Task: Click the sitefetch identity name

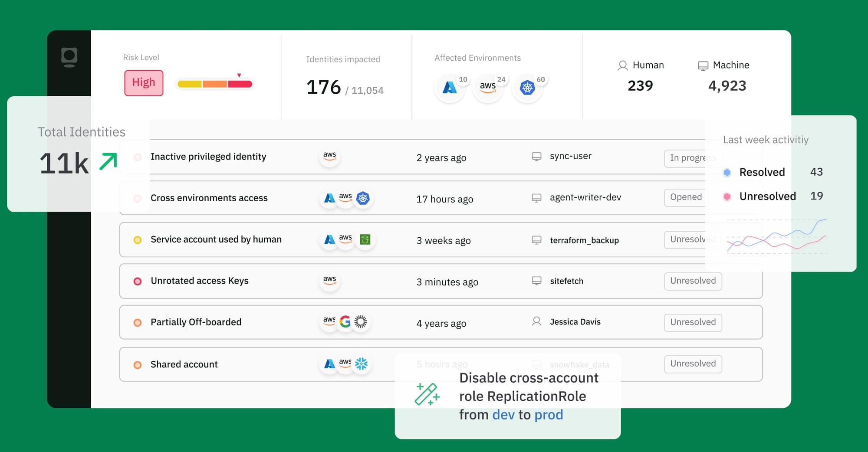Action: (566, 281)
